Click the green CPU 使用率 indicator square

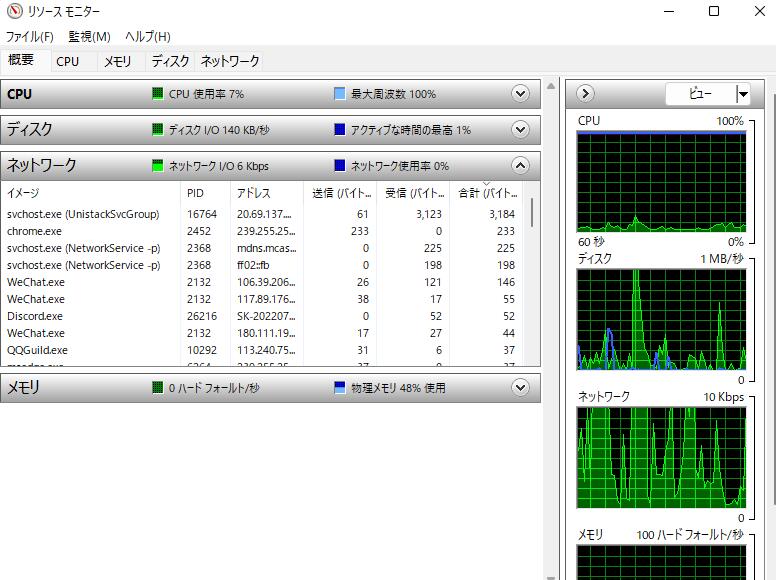tap(157, 94)
